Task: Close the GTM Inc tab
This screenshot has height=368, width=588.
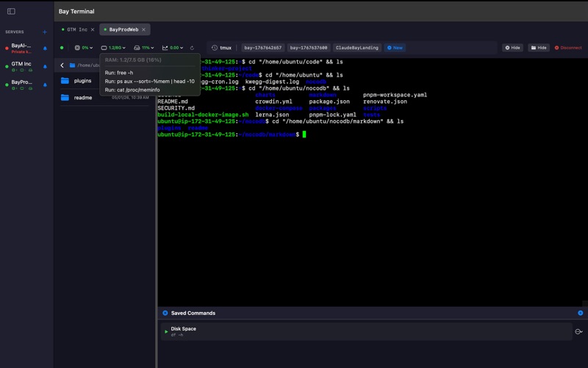Action: pyautogui.click(x=93, y=29)
